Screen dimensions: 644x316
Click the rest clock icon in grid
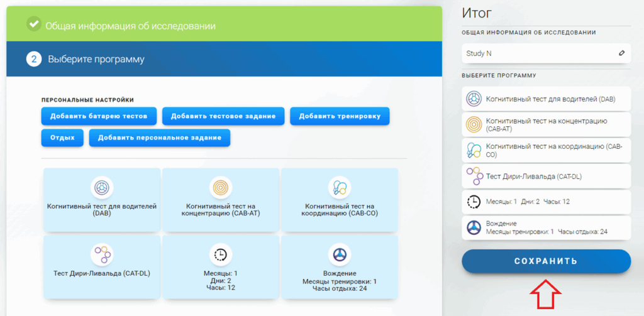pyautogui.click(x=221, y=254)
